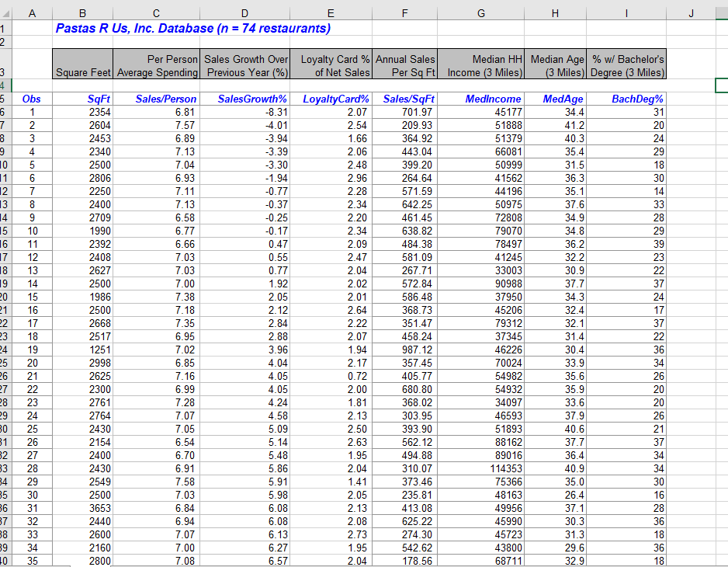The image size is (728, 567).
Task: Click sales per person value 6.54
Action: pos(157,442)
